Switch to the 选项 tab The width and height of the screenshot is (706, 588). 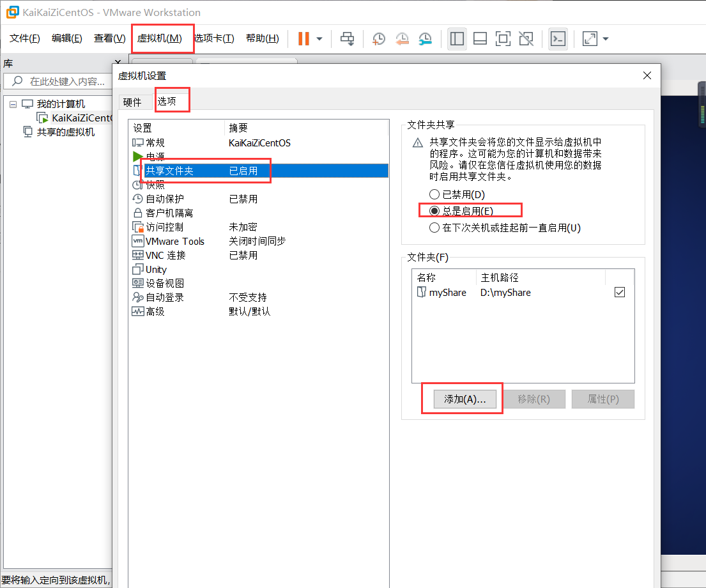coord(167,102)
